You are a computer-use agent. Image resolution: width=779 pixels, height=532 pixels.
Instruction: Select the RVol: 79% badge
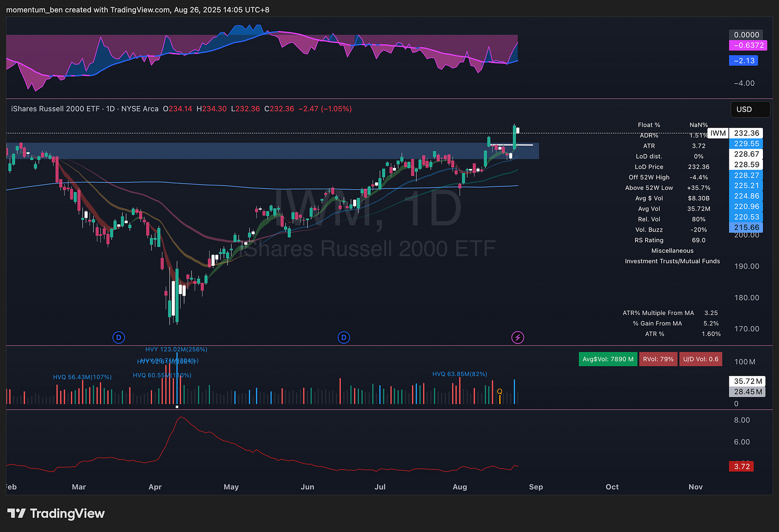(658, 359)
